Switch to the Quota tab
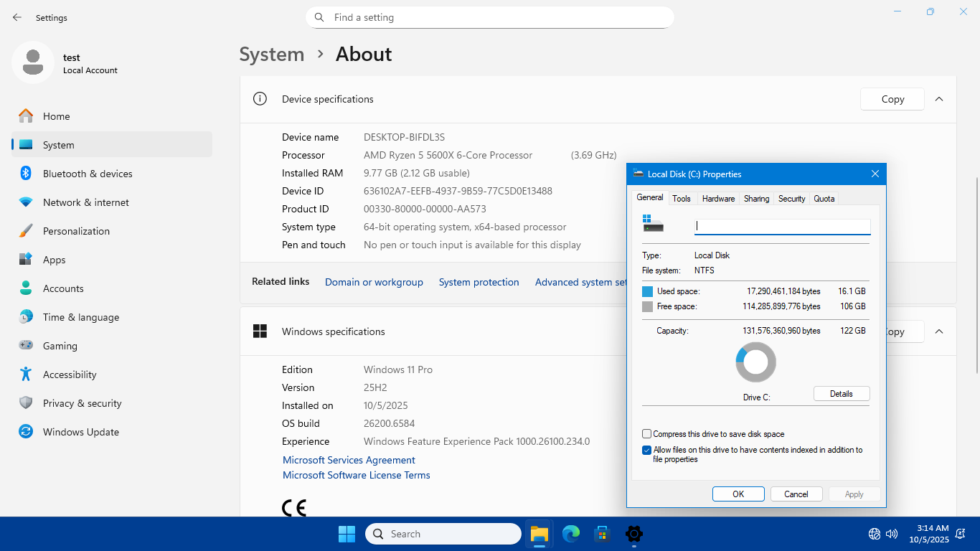The width and height of the screenshot is (980, 551). pyautogui.click(x=824, y=199)
